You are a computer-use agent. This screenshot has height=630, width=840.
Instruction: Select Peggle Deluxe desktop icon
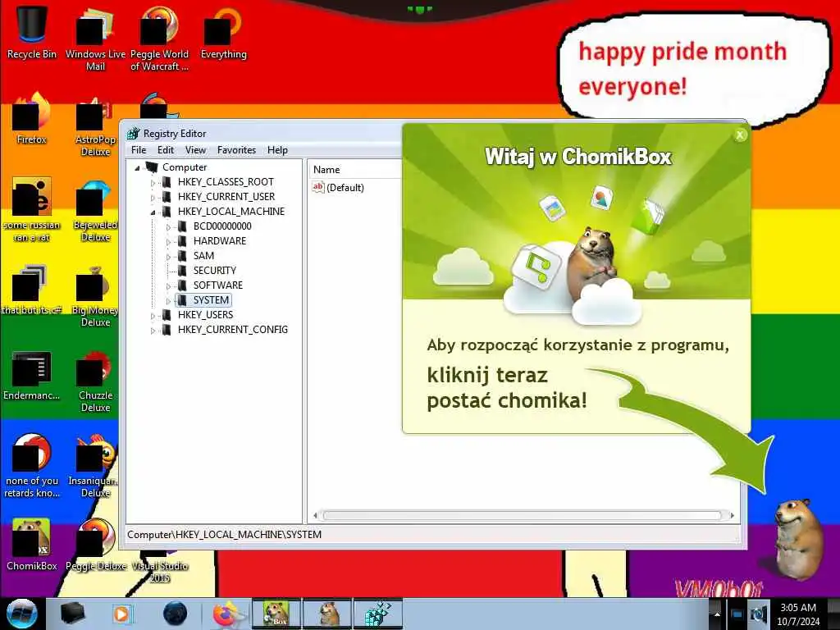(x=95, y=545)
